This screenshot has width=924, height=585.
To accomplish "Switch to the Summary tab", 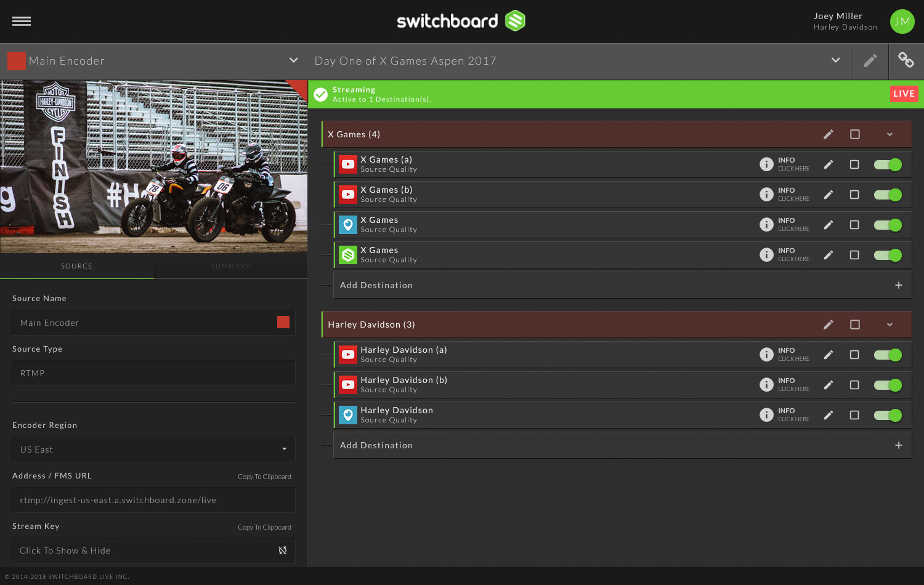I will (x=230, y=266).
